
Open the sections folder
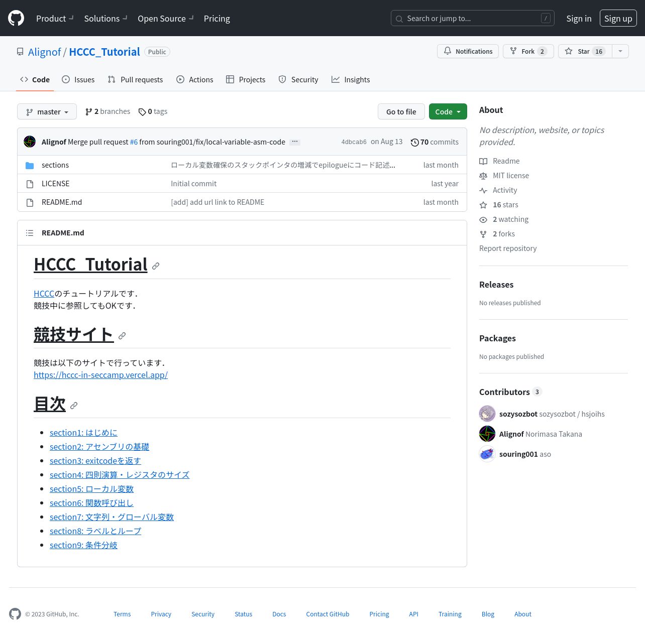(55, 165)
